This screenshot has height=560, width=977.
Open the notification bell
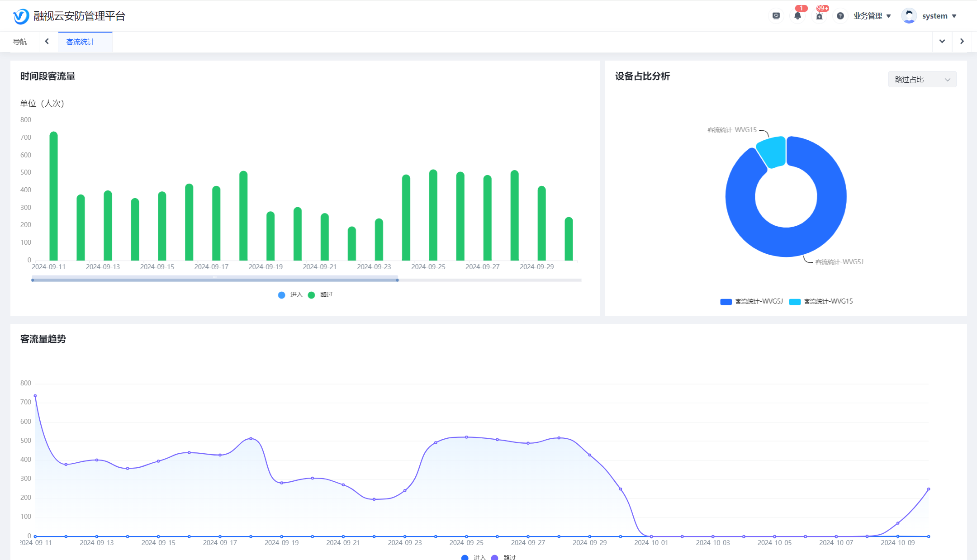(x=797, y=16)
